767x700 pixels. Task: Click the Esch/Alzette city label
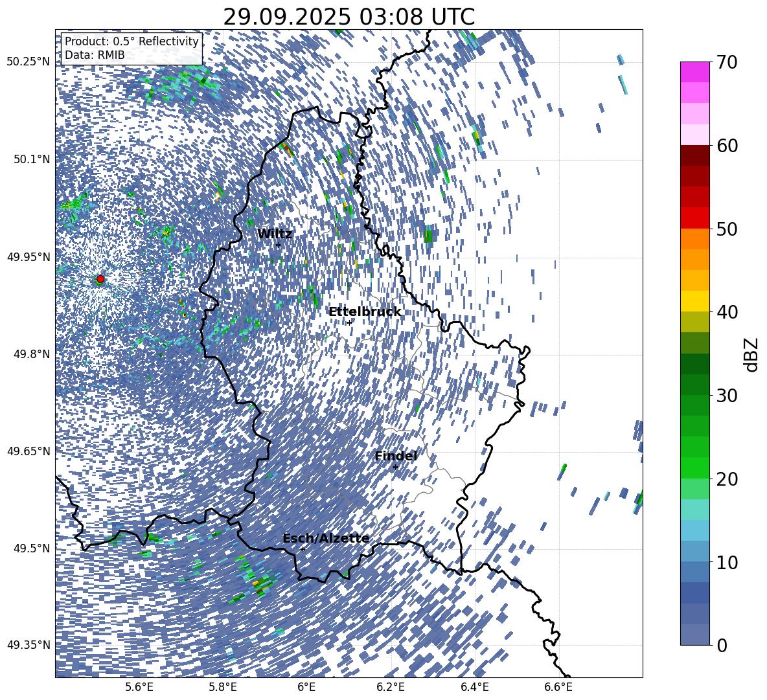click(326, 538)
